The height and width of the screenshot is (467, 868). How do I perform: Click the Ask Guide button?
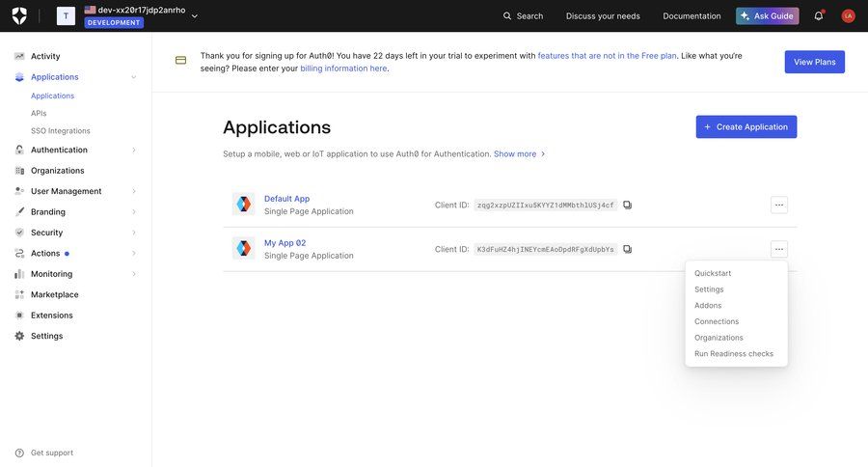pos(768,16)
